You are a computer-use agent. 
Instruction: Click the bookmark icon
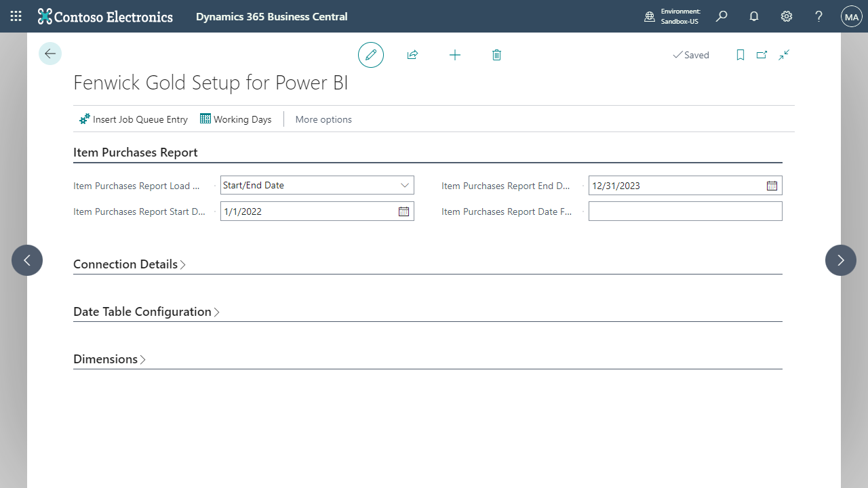(741, 55)
